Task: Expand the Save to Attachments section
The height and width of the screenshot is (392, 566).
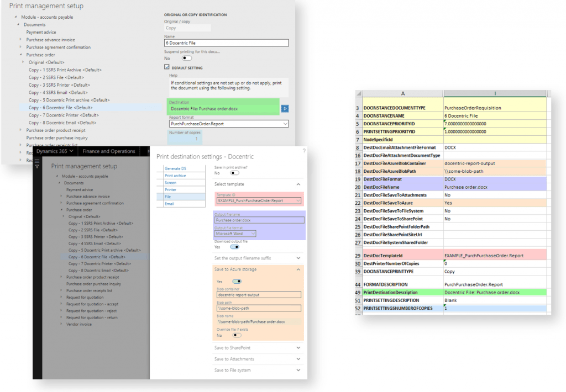Action: pos(298,359)
